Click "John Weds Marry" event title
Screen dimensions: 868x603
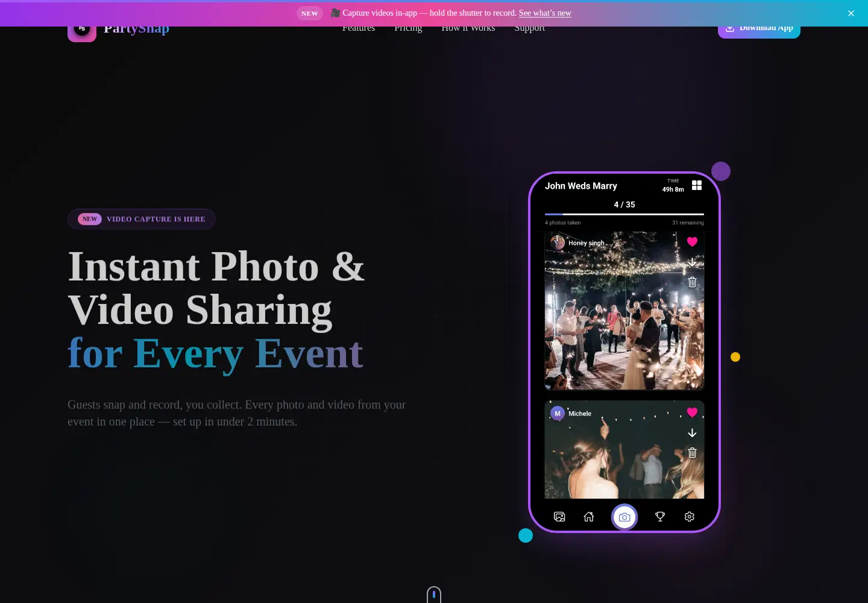[x=581, y=186]
